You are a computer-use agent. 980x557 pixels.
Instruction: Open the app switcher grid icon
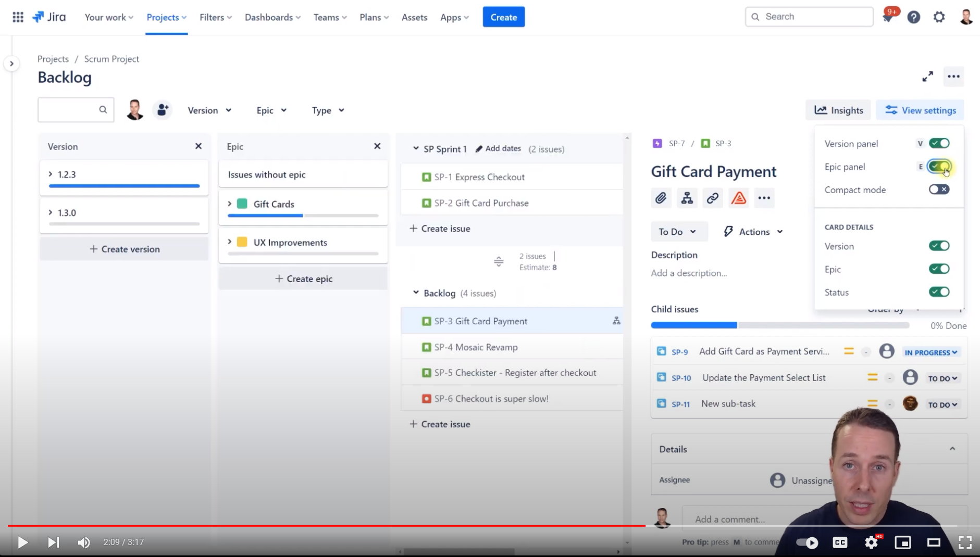(18, 17)
